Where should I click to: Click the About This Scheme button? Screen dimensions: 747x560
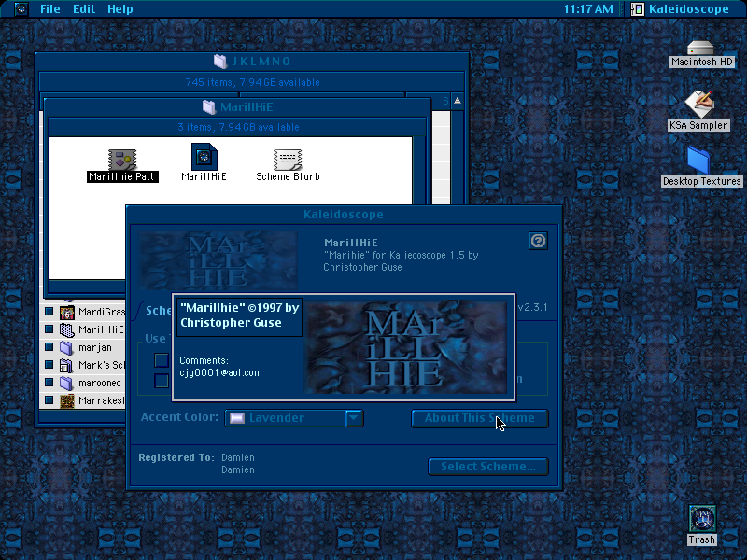480,418
